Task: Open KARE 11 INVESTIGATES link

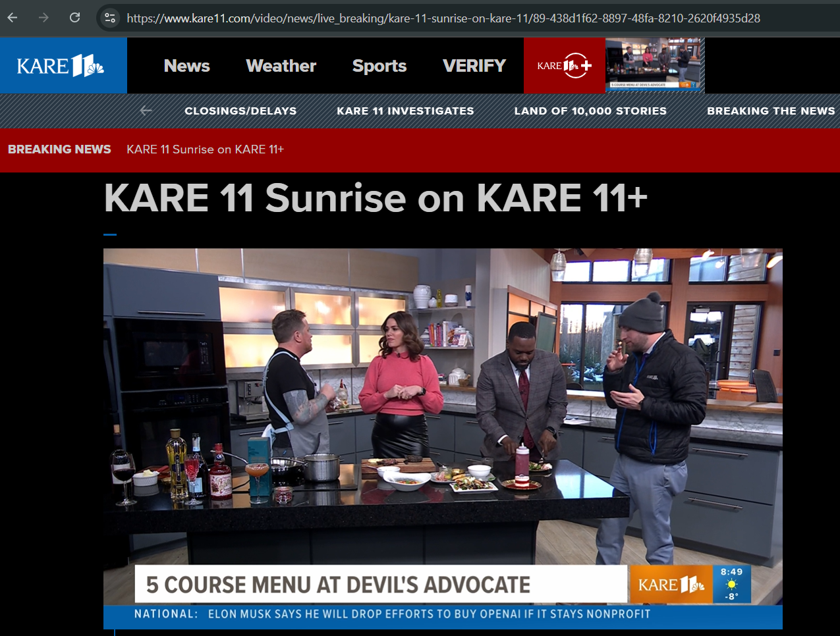Action: (x=405, y=111)
